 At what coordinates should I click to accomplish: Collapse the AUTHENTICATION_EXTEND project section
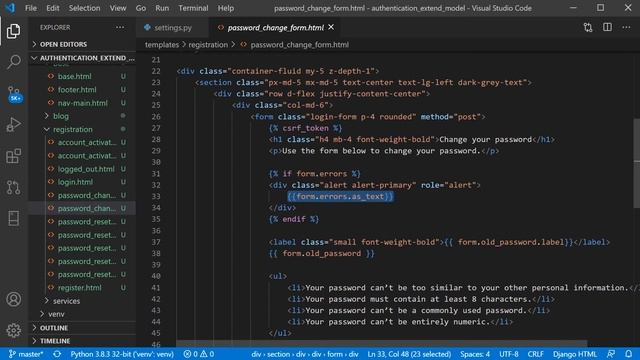pyautogui.click(x=82, y=58)
